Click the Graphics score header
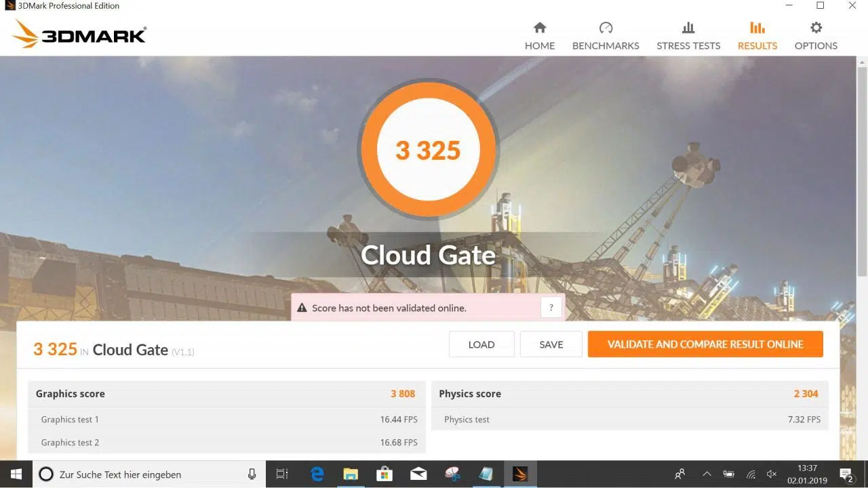This screenshot has width=868, height=488. (70, 394)
